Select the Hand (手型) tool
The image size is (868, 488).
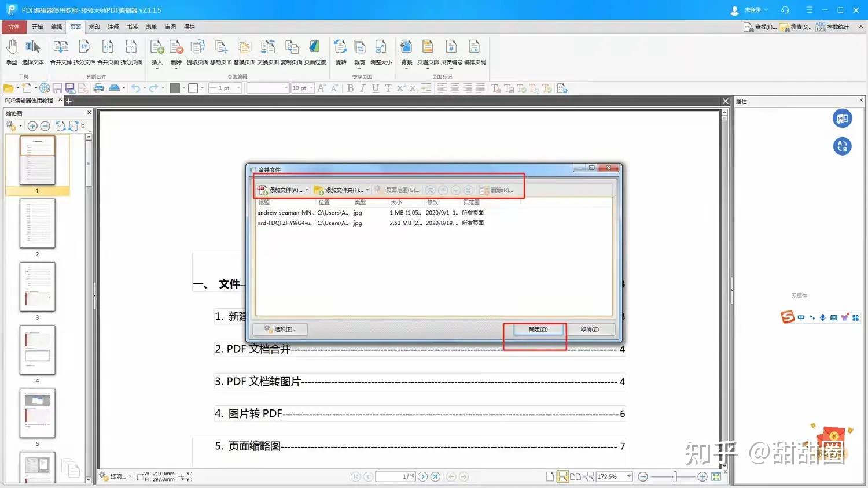pos(12,51)
